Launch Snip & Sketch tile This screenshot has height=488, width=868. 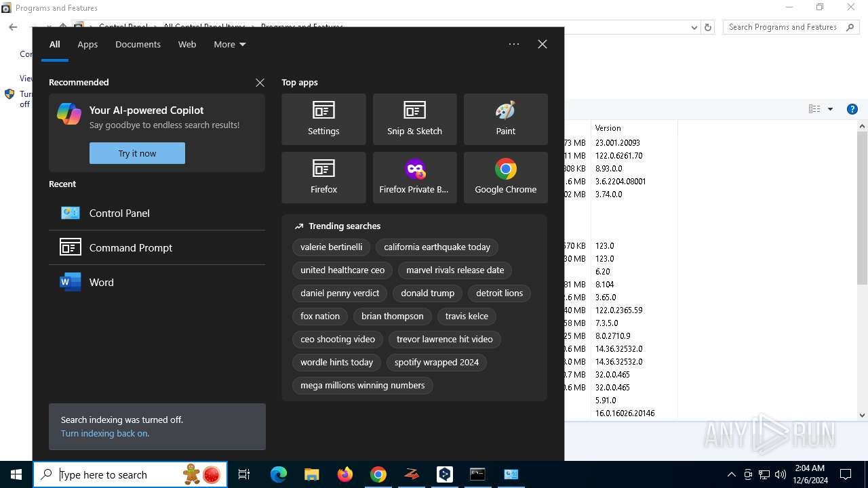click(x=414, y=119)
